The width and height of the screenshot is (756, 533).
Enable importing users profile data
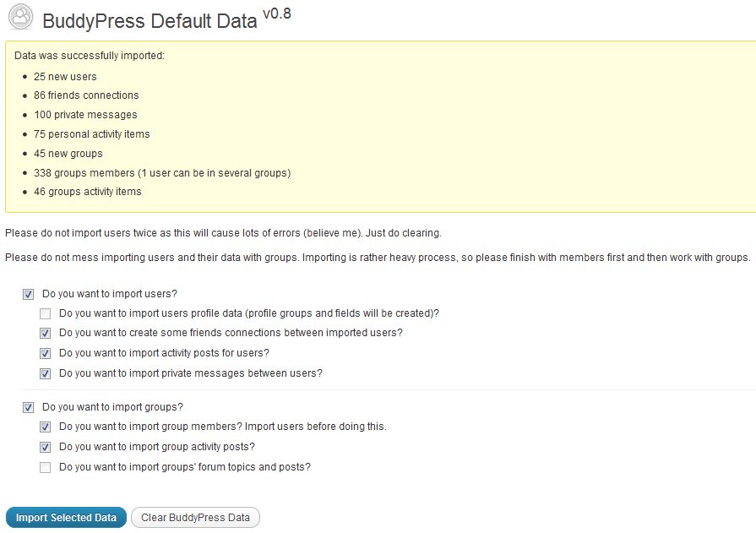45,313
